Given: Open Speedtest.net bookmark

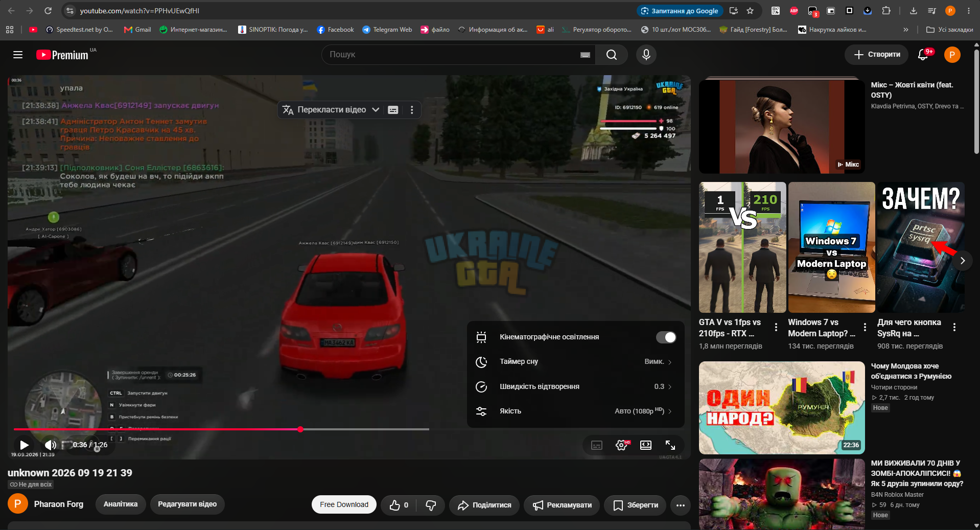Looking at the screenshot, I should (79, 30).
